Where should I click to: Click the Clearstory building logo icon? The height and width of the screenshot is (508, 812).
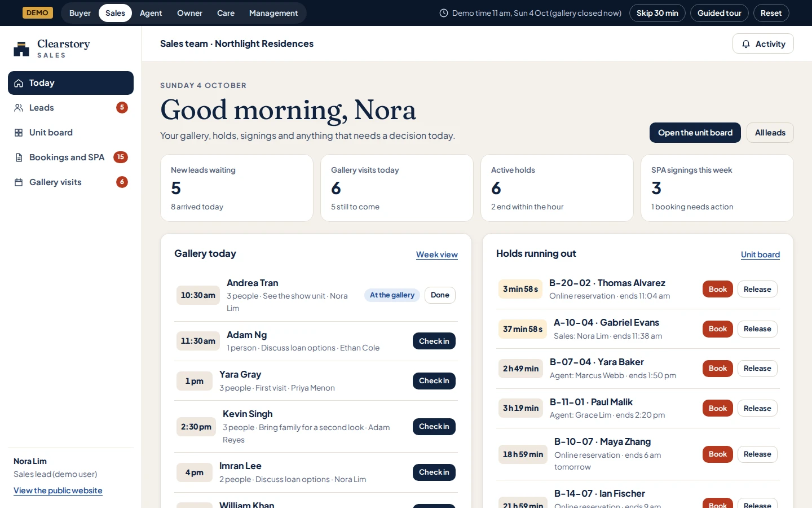21,49
